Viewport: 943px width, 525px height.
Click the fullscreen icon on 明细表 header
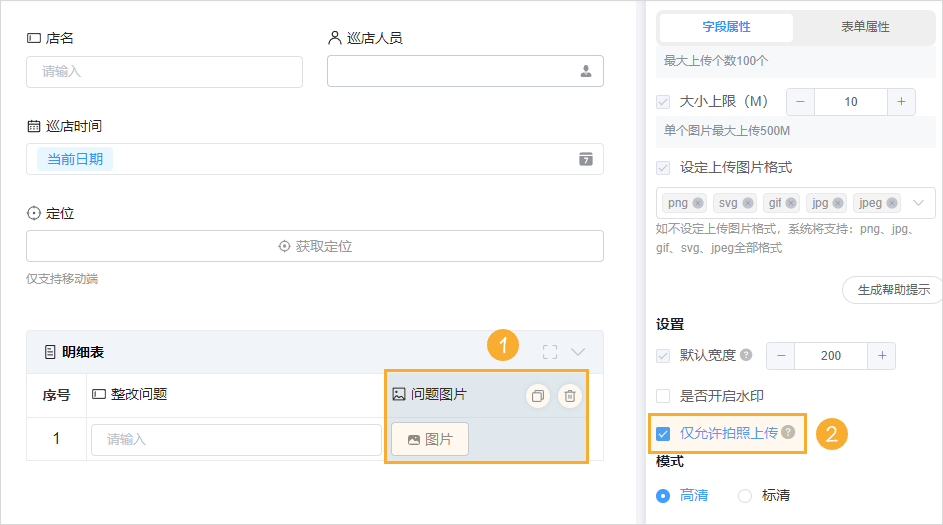click(x=550, y=352)
